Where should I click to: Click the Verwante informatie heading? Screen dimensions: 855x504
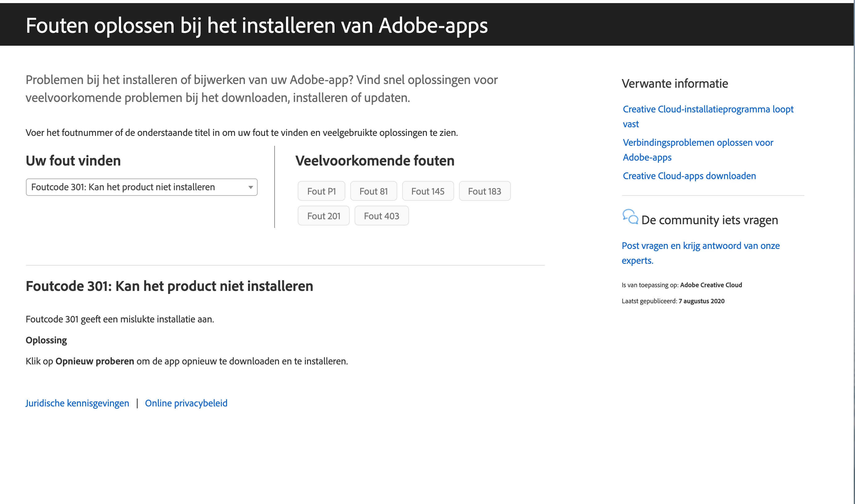click(675, 84)
